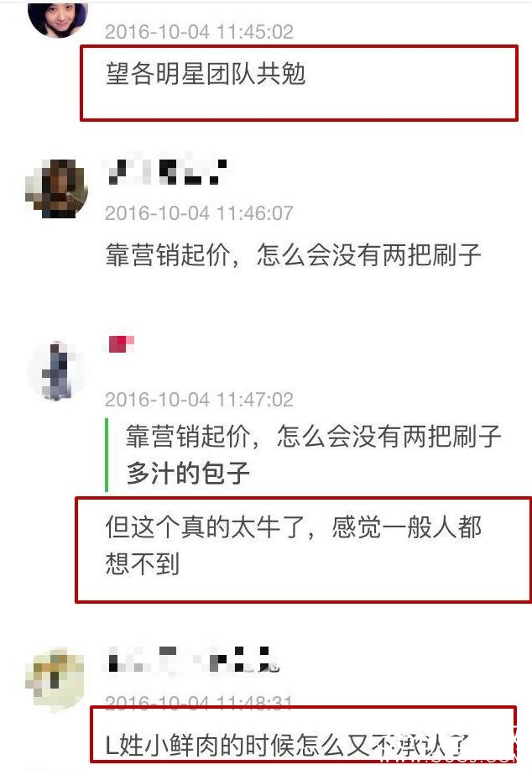Tap the pixelated username above 11:48:31
Screen dimensions: 532x770
coord(193,659)
